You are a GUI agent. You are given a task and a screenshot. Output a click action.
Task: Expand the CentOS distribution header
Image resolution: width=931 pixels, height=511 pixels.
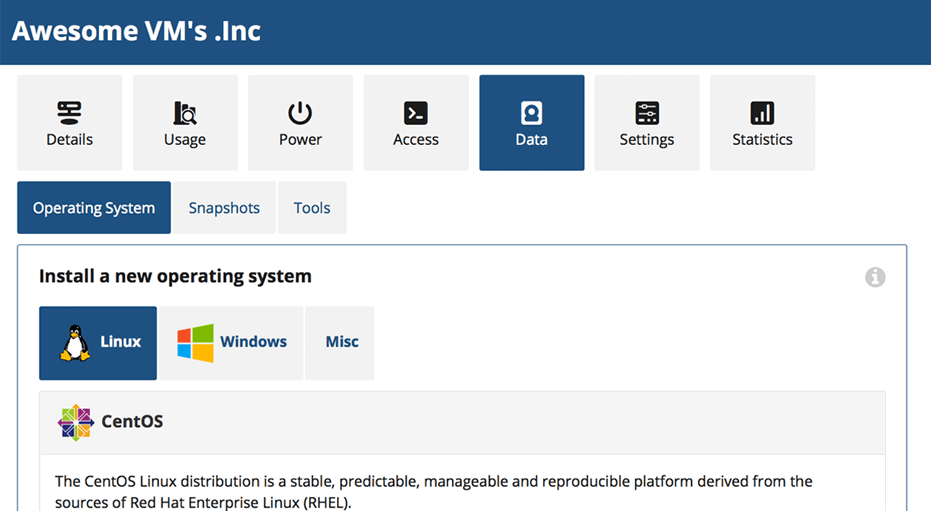tap(461, 422)
